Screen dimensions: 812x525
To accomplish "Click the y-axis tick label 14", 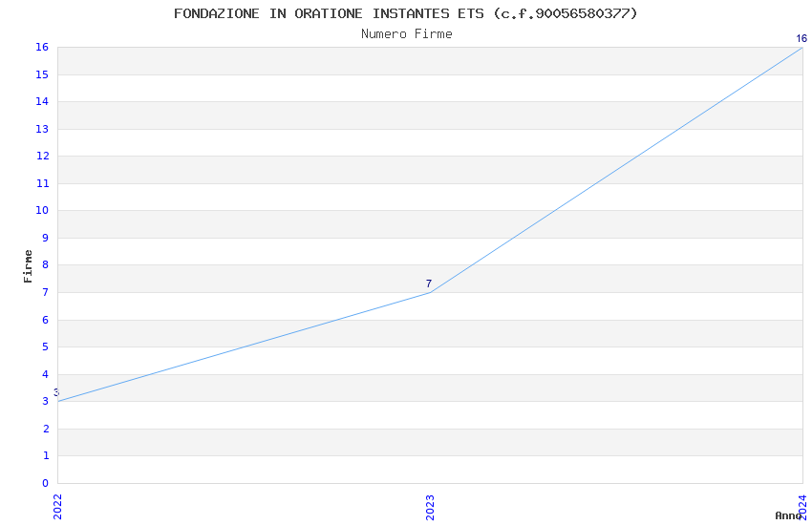I will (42, 101).
